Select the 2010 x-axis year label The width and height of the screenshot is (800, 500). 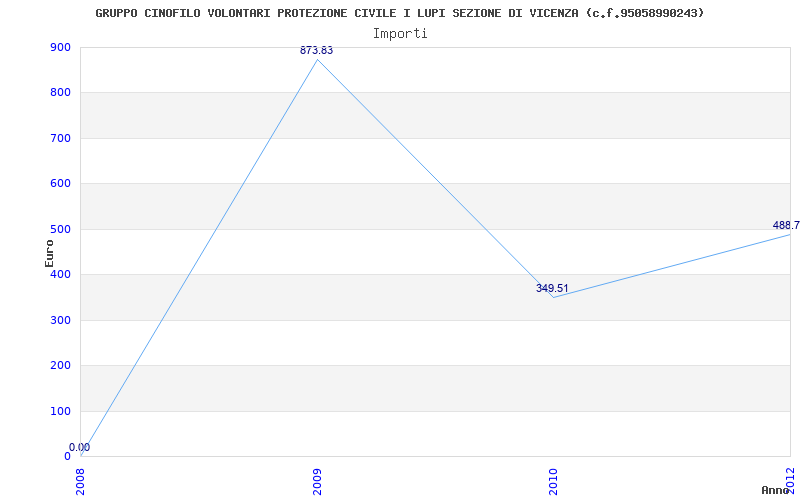[x=554, y=480]
